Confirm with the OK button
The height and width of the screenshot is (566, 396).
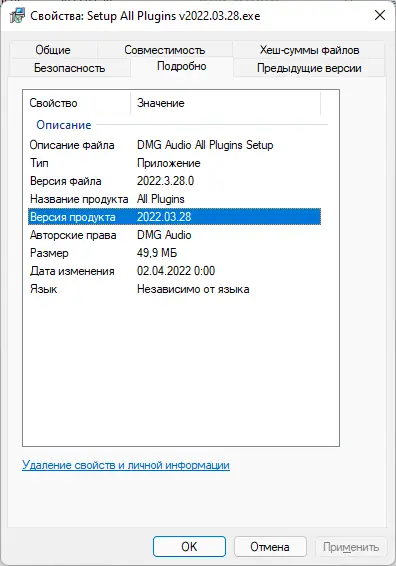tap(190, 547)
